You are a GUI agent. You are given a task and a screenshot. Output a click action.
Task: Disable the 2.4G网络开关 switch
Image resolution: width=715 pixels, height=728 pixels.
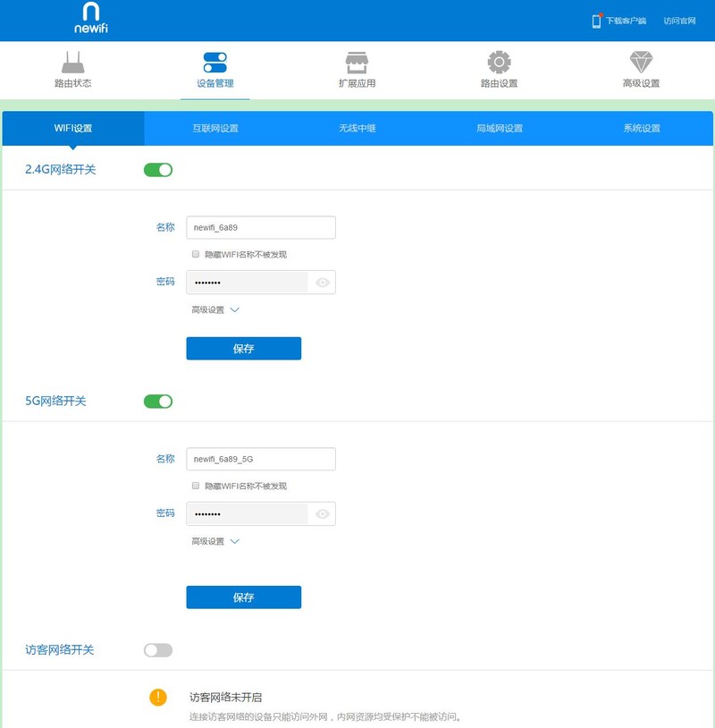pos(157,168)
